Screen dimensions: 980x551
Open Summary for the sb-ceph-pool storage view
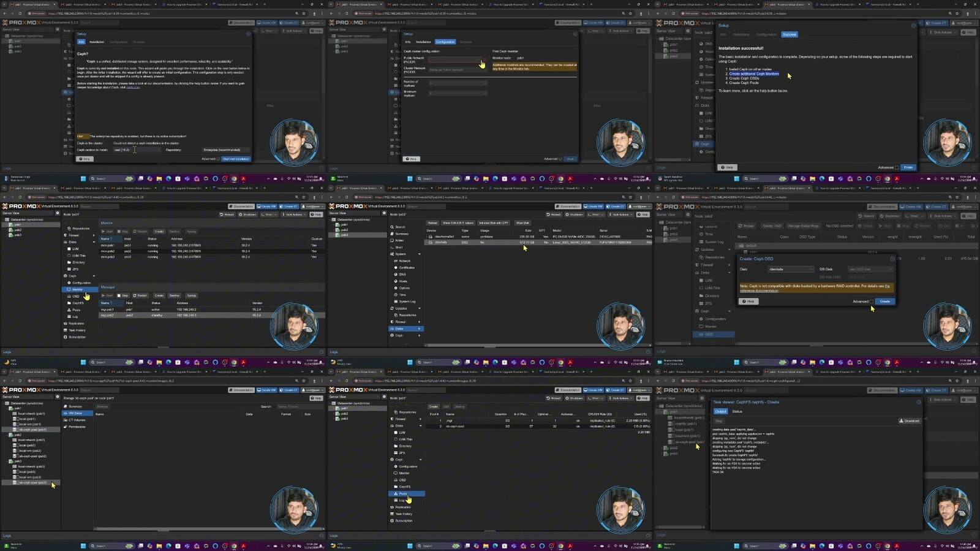pos(75,406)
